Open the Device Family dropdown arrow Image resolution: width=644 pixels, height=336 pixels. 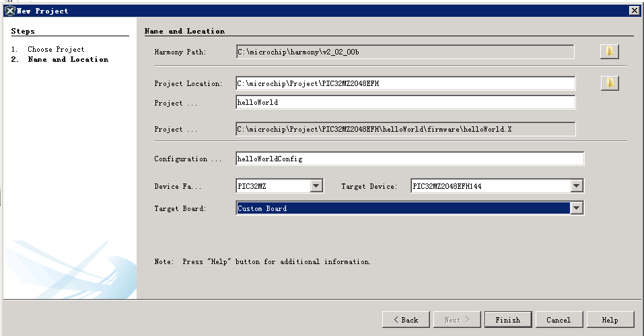316,186
